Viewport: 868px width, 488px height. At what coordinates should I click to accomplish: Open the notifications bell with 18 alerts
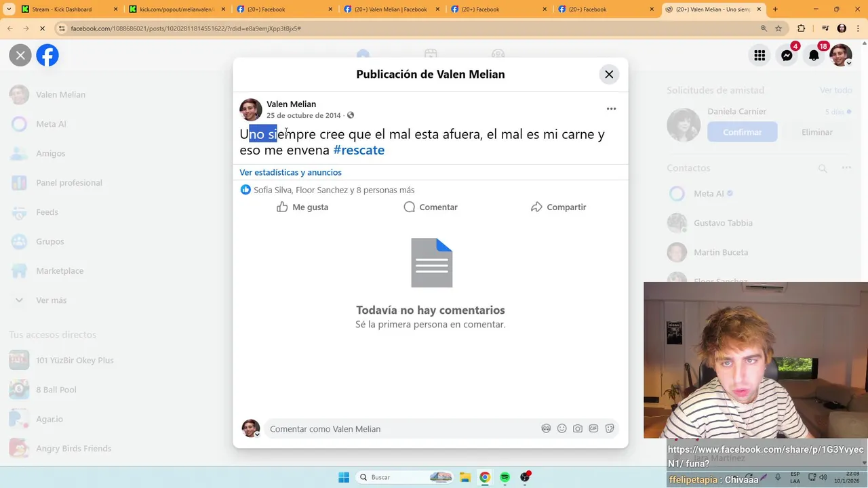point(814,56)
